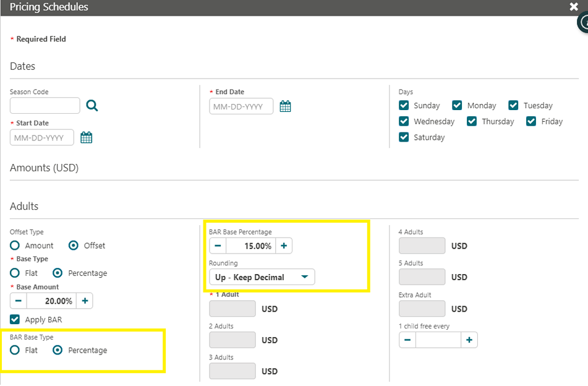Click the Season Code input field

coord(45,105)
